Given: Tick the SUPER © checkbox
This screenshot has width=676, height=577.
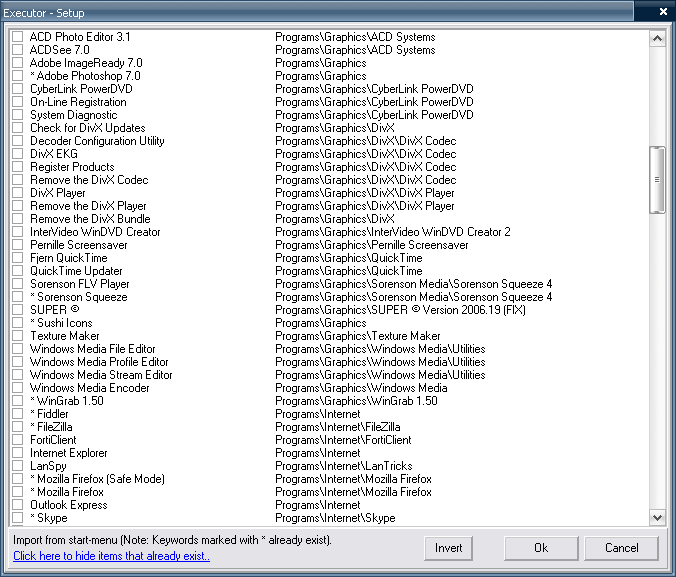Looking at the screenshot, I should click(x=18, y=310).
